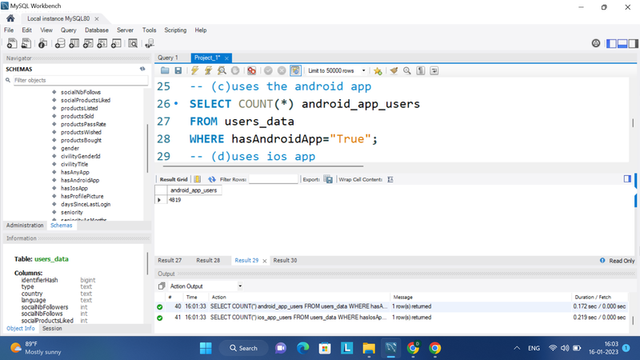Open the File menu

[9, 30]
